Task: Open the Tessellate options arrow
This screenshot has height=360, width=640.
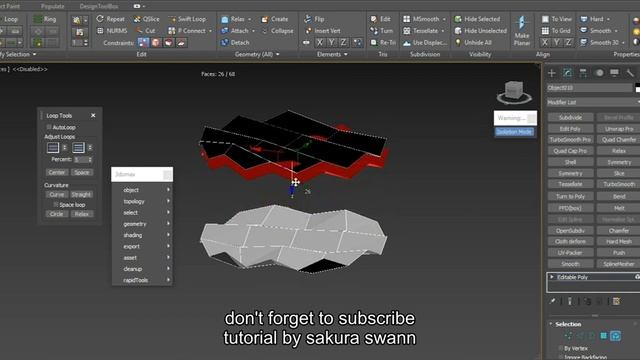Action: 442,31
